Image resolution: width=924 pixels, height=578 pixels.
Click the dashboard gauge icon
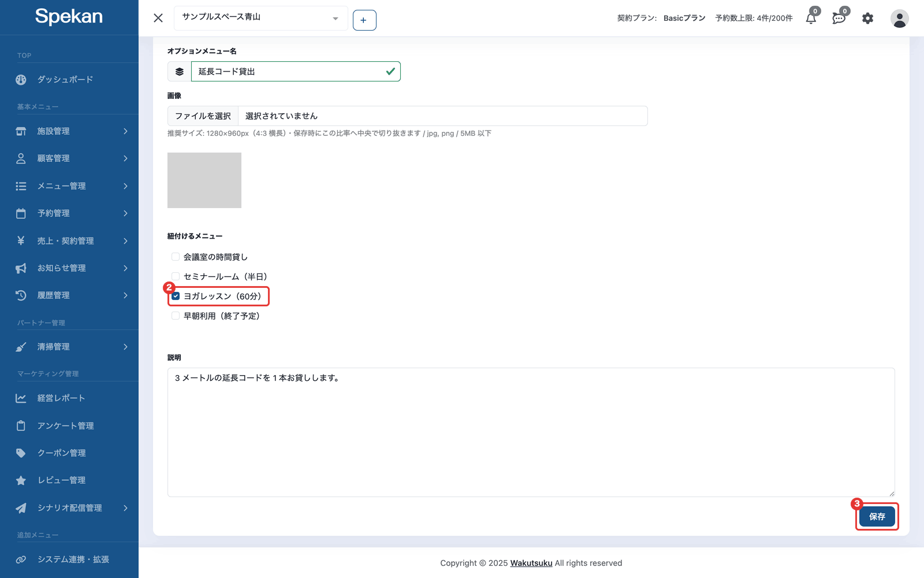coord(21,80)
